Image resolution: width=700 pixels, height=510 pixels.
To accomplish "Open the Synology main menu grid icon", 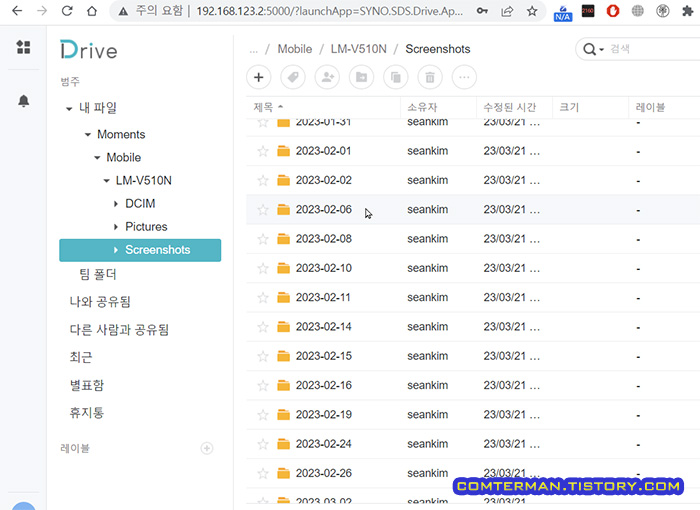I will [24, 47].
